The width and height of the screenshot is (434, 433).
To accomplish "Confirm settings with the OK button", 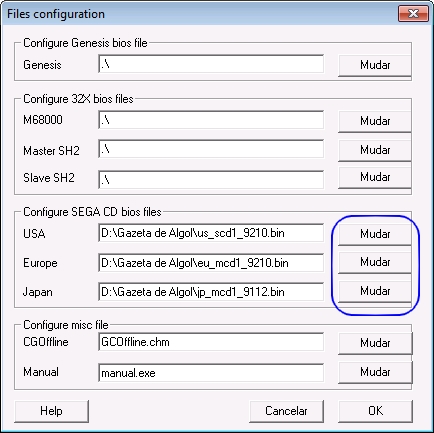I will tap(375, 411).
